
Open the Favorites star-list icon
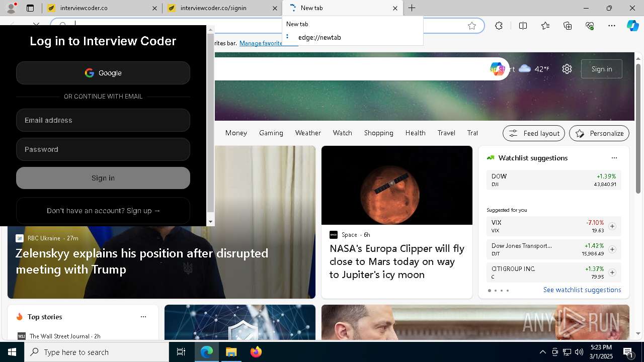coord(545,26)
